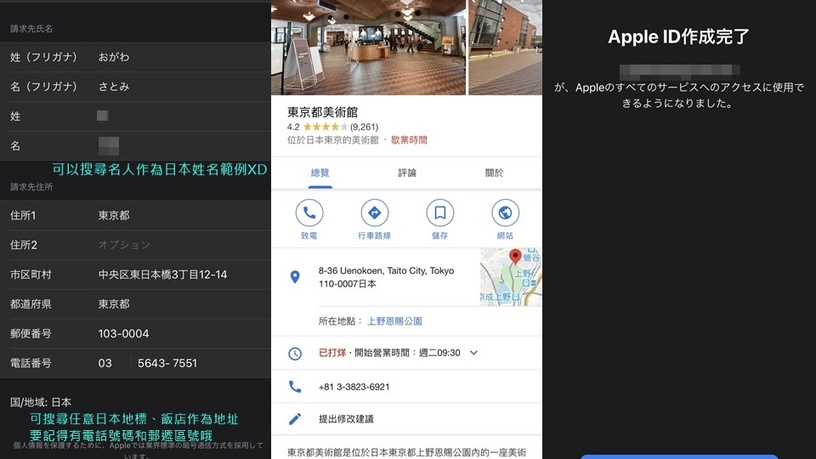Tap the 住所1 field with 東京都
The width and height of the screenshot is (816, 459).
pyautogui.click(x=135, y=215)
